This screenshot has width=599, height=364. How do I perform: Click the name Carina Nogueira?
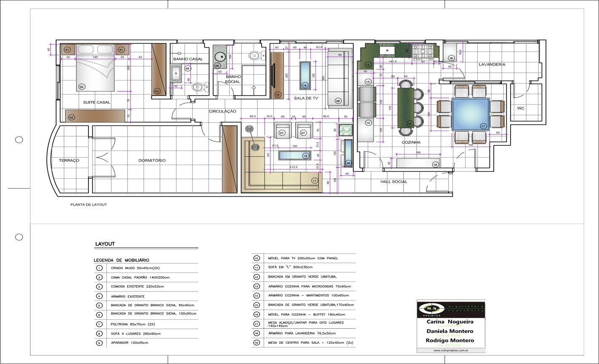(x=450, y=322)
